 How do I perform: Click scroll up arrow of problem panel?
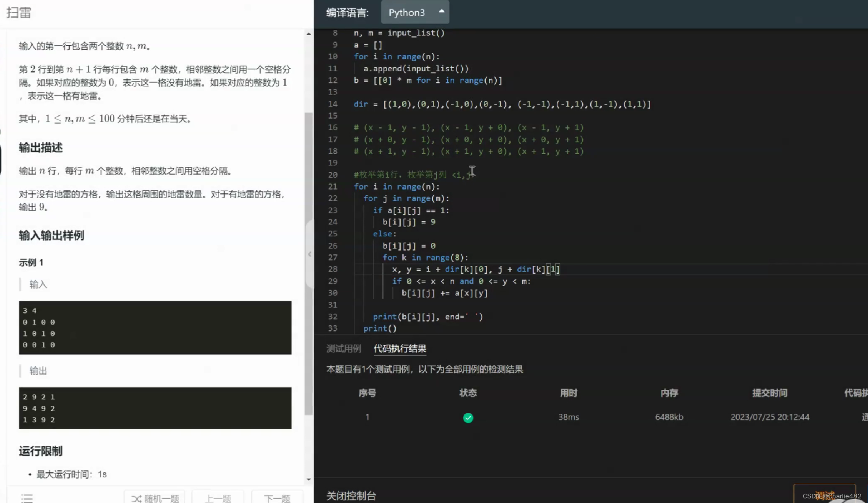309,34
